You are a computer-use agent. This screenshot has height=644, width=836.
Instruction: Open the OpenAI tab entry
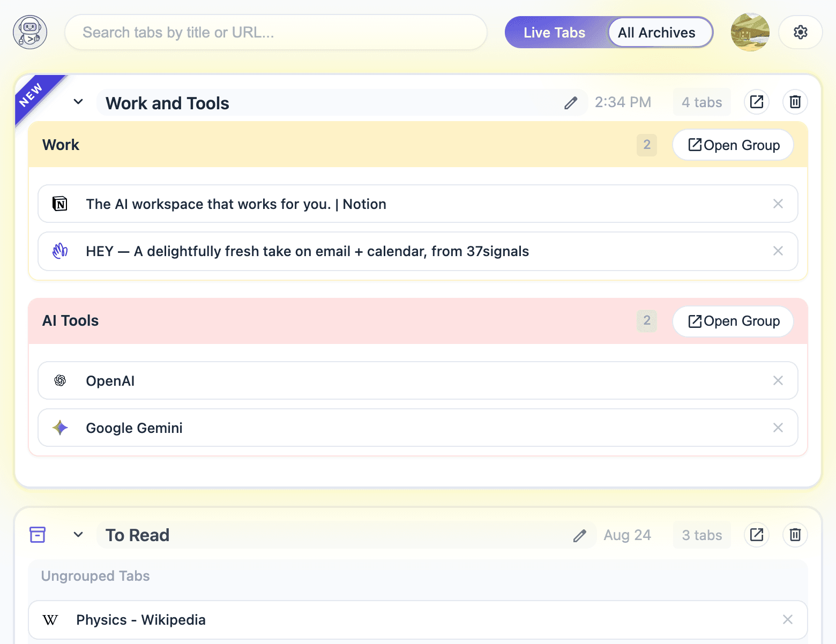coord(418,380)
